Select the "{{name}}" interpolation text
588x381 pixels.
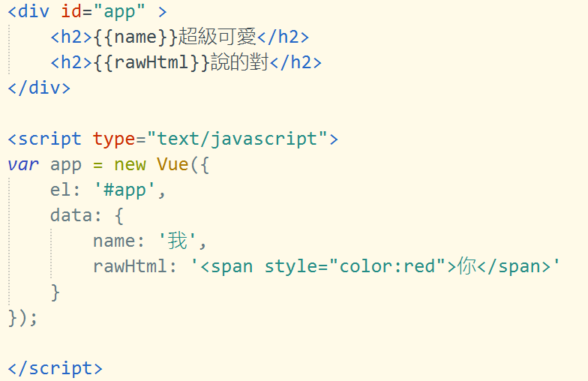(x=135, y=37)
